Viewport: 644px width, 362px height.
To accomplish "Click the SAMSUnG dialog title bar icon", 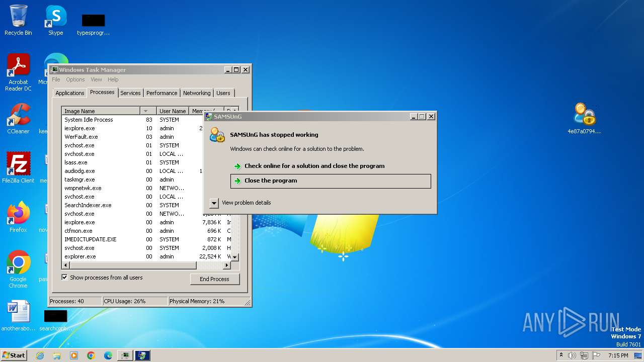I will (x=209, y=117).
